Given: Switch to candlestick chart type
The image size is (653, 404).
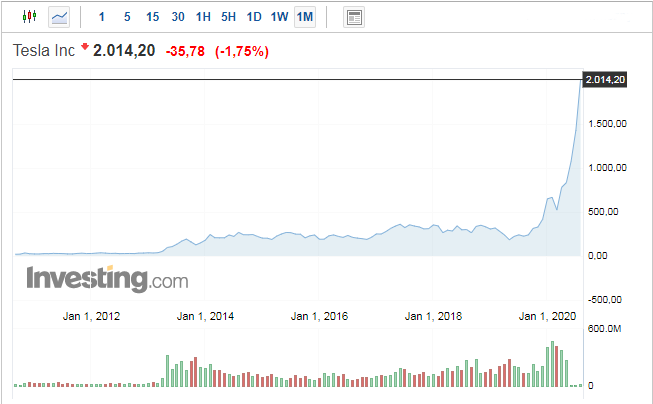Looking at the screenshot, I should tap(30, 17).
